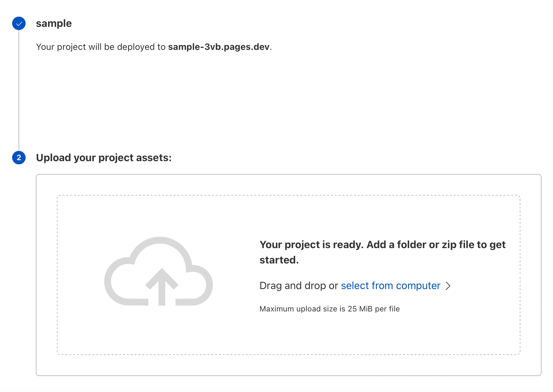Click the blue checkmark step icon
553x392 pixels.
pyautogui.click(x=19, y=23)
